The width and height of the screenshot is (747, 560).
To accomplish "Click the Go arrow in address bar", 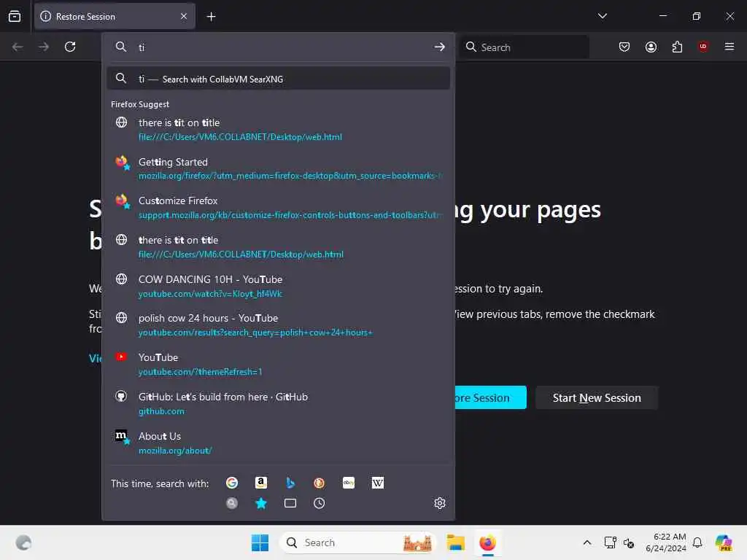I will point(439,47).
